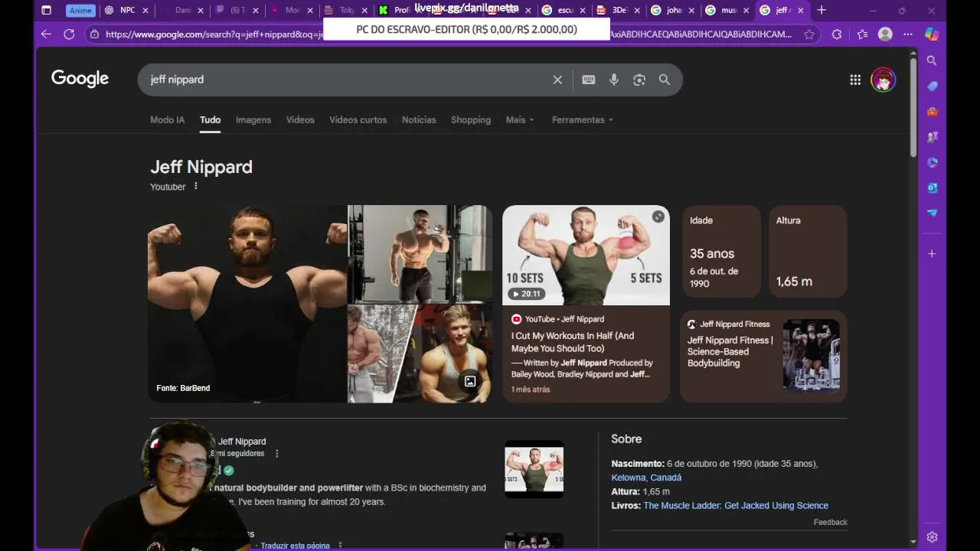Screen dimensions: 980x551
Task: Open Jeff Nippard Fitness site card
Action: (x=763, y=356)
